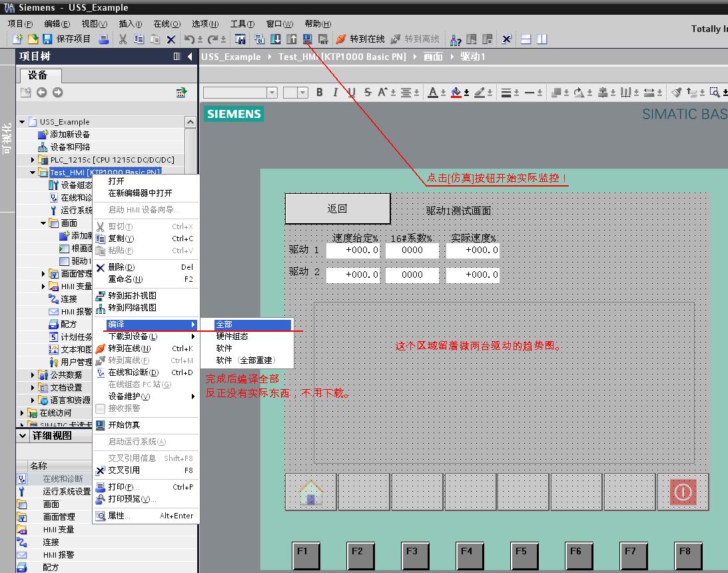The height and width of the screenshot is (573, 728).
Task: Click the Download to device toolbar icon
Action: click(x=275, y=39)
